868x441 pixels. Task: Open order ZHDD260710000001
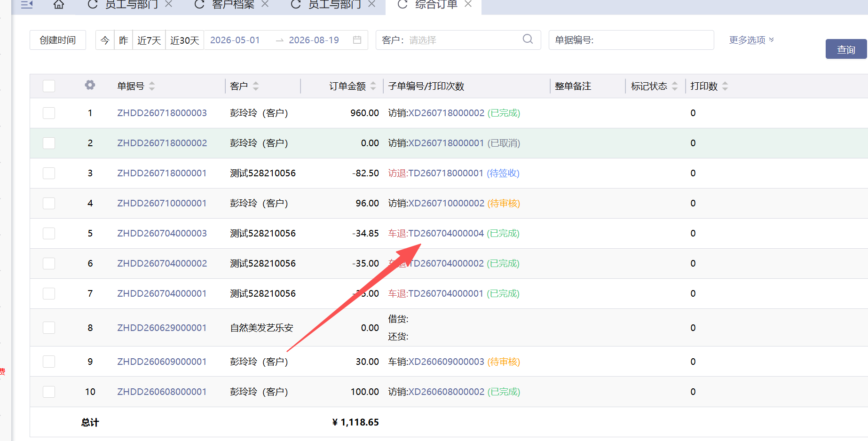point(162,203)
